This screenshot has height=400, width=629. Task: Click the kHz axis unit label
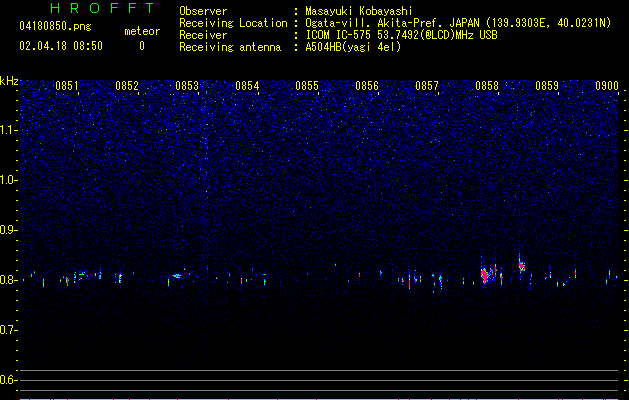[9, 81]
